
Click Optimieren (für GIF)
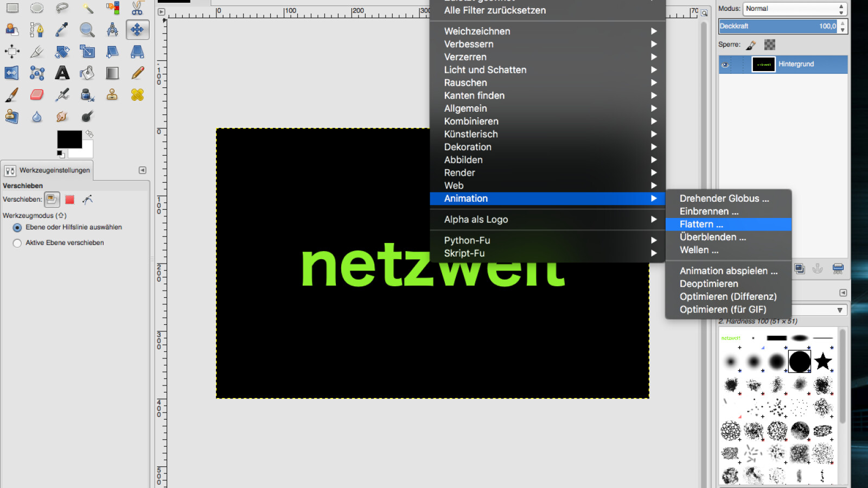pos(729,310)
